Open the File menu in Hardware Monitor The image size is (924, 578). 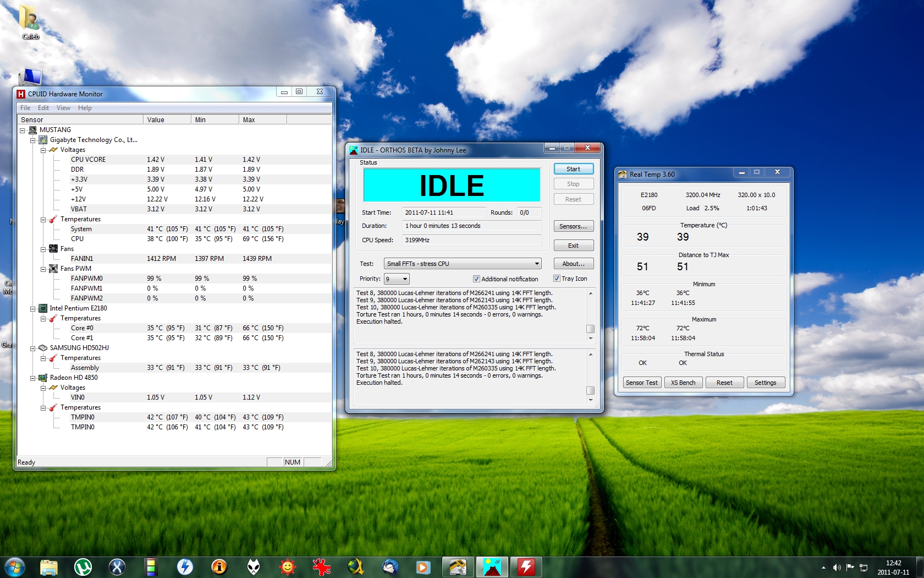(x=25, y=108)
